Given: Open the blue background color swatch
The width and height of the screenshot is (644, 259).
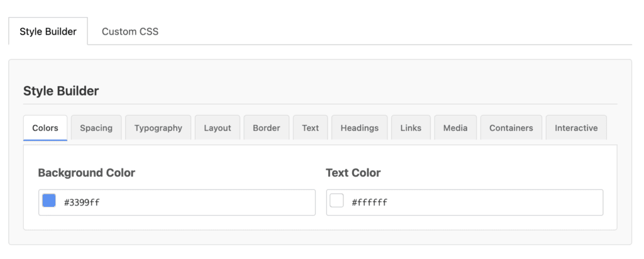Looking at the screenshot, I should pyautogui.click(x=49, y=201).
